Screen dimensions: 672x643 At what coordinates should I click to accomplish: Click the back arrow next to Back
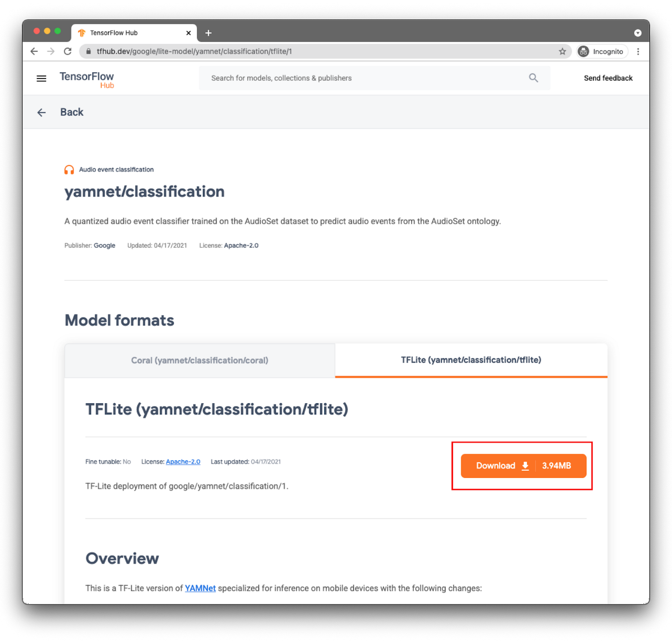coord(41,112)
